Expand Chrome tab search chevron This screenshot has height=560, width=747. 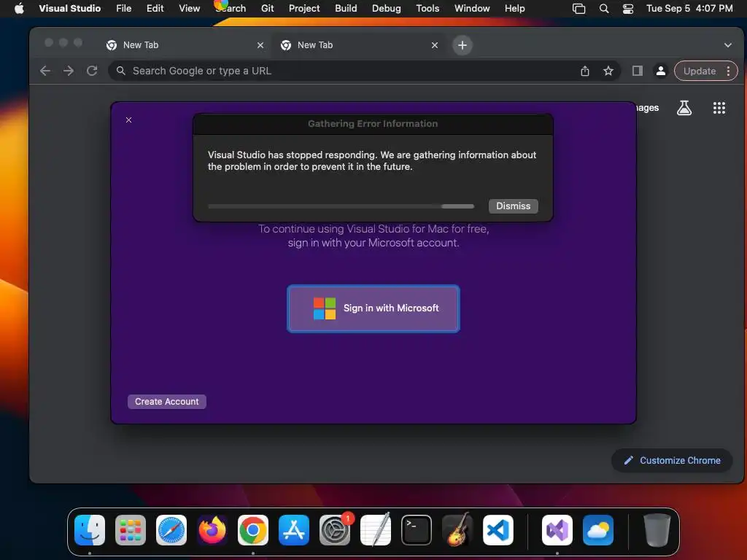[727, 45]
